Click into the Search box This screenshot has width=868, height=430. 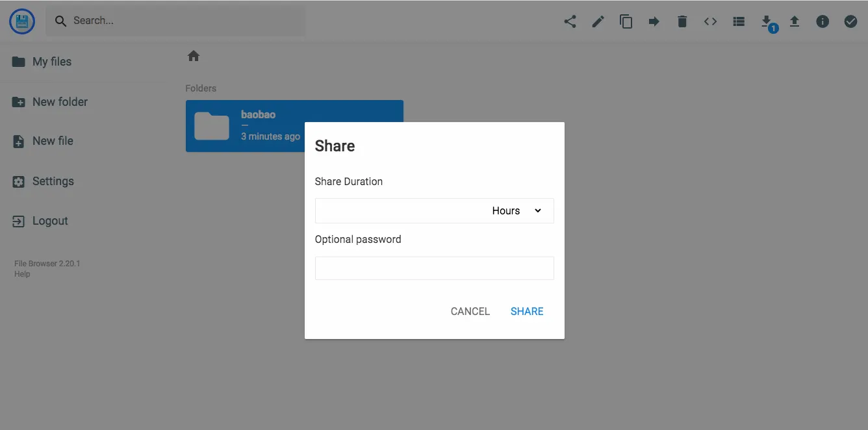pyautogui.click(x=175, y=21)
